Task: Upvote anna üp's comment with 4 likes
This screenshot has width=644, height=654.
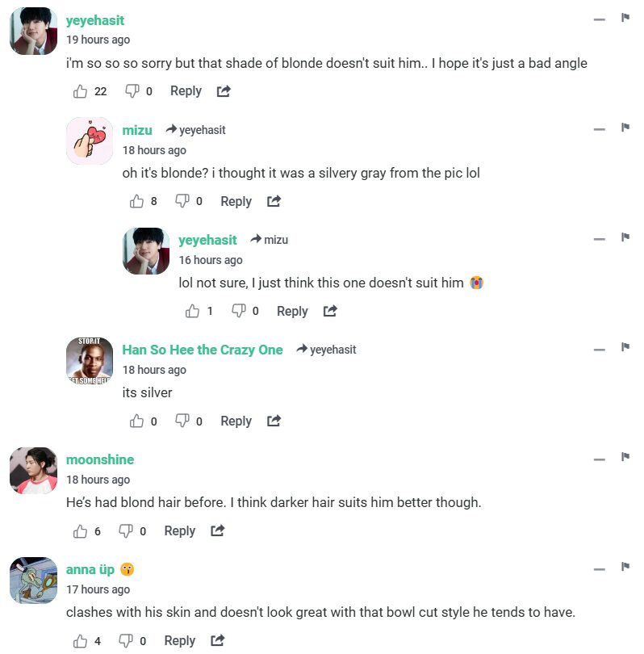Action: [81, 640]
